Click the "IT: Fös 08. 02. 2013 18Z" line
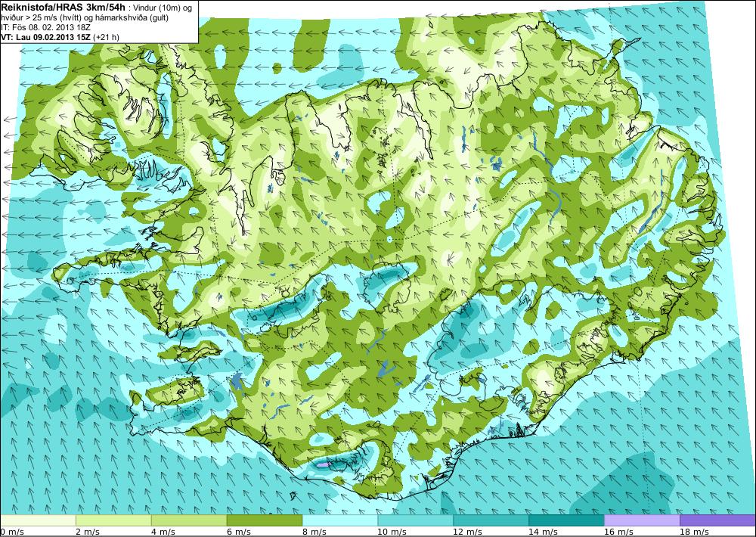 46,27
